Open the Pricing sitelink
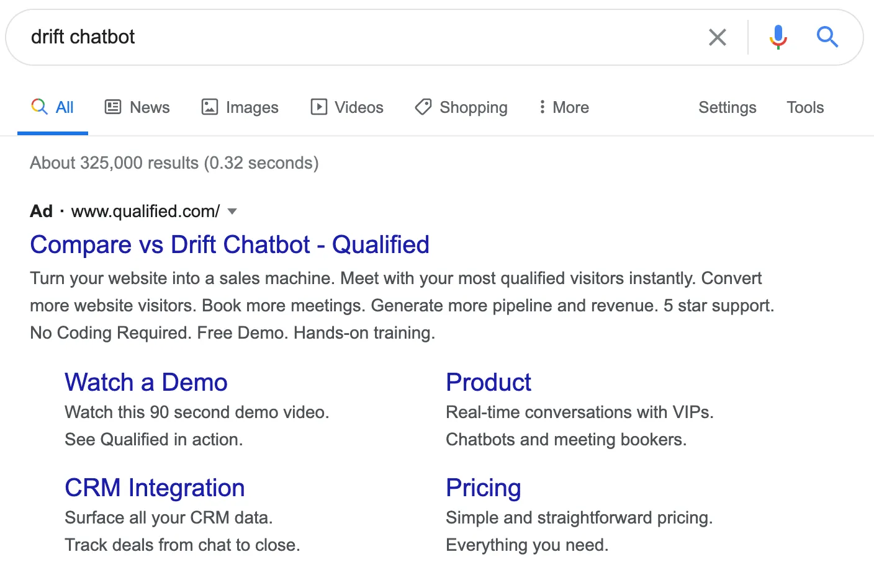This screenshot has height=588, width=874. pos(483,488)
